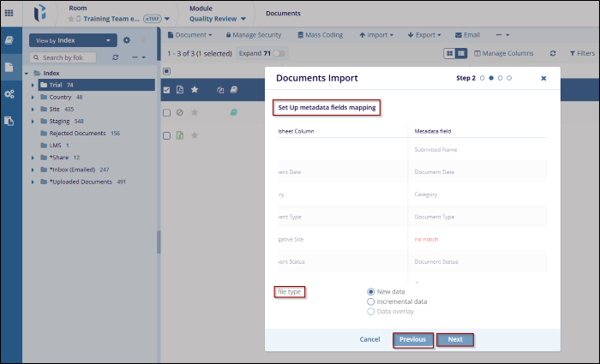Open the documents page icon in sidebar
Image resolution: width=600 pixels, height=364 pixels.
[9, 67]
